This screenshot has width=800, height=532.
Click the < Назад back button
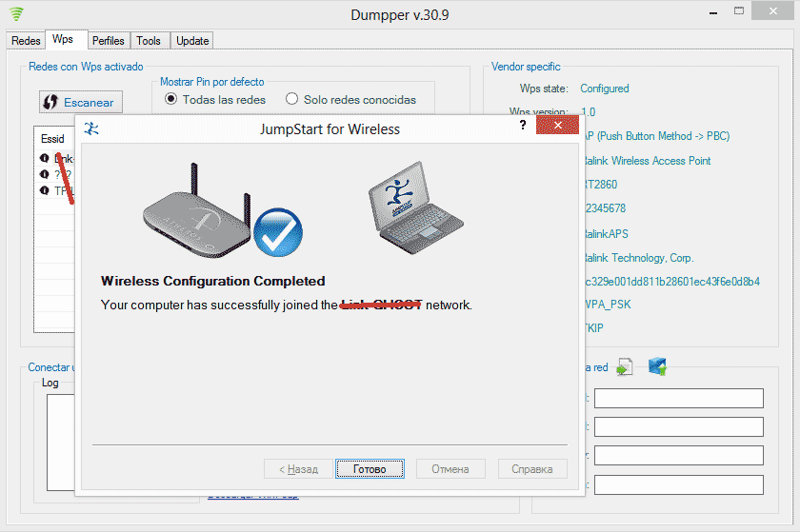point(298,469)
